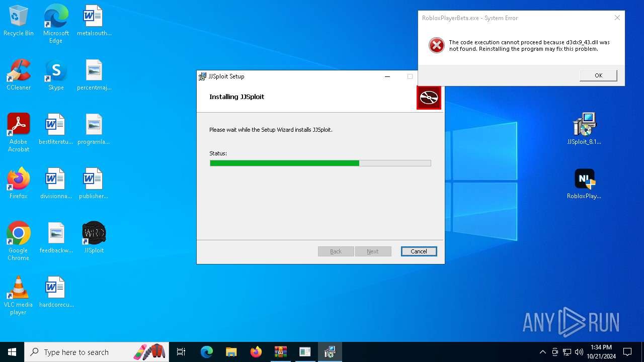Open Task View on the taskbar
This screenshot has width=644, height=362.
(x=181, y=352)
